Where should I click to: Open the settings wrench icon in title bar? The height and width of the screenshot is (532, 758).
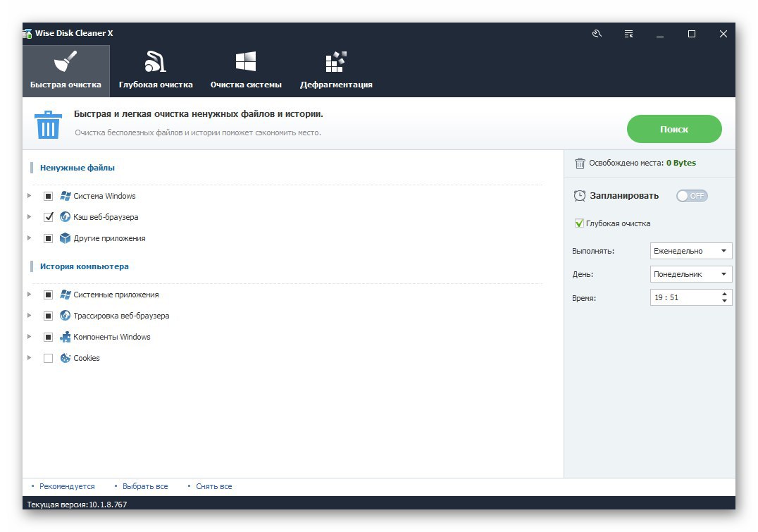tap(597, 33)
